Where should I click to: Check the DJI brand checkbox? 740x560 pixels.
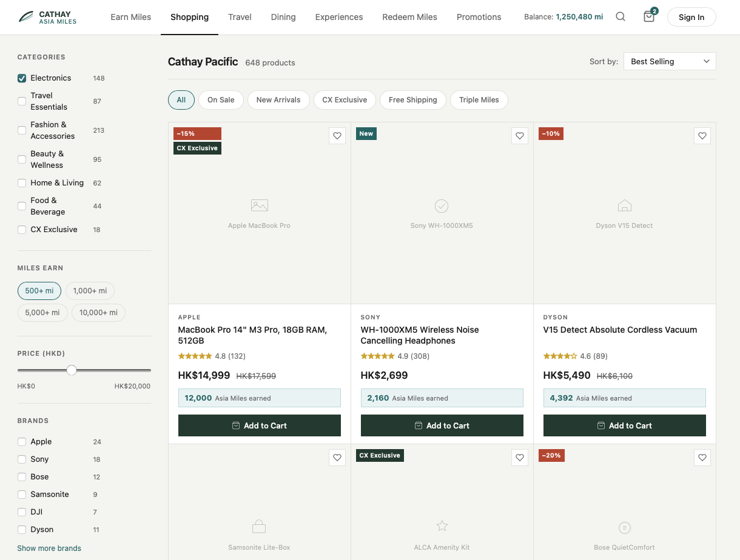(x=22, y=512)
